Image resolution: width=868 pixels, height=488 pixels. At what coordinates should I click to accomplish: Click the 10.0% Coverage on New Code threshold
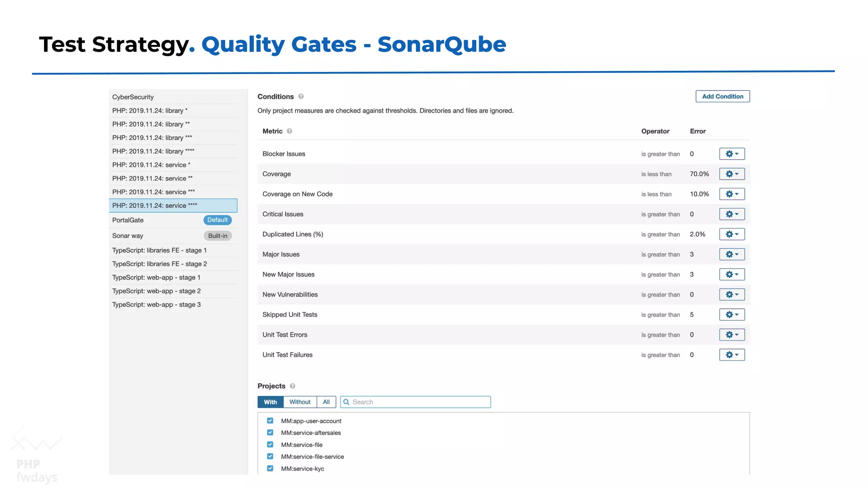[x=699, y=194]
